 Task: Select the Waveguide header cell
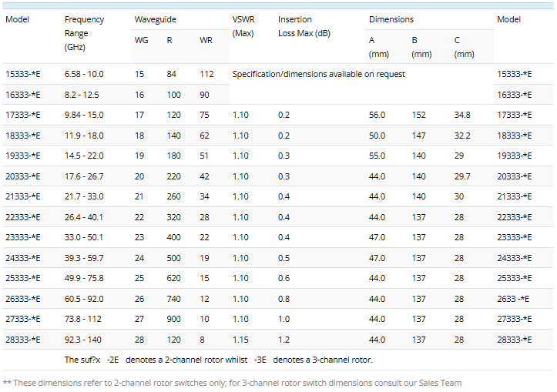[151, 19]
